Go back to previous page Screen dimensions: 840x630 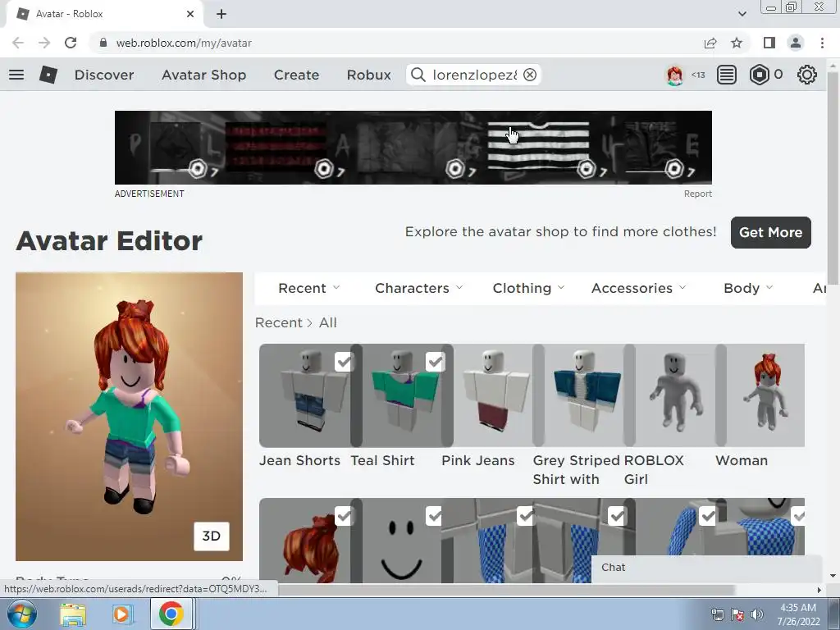click(18, 43)
